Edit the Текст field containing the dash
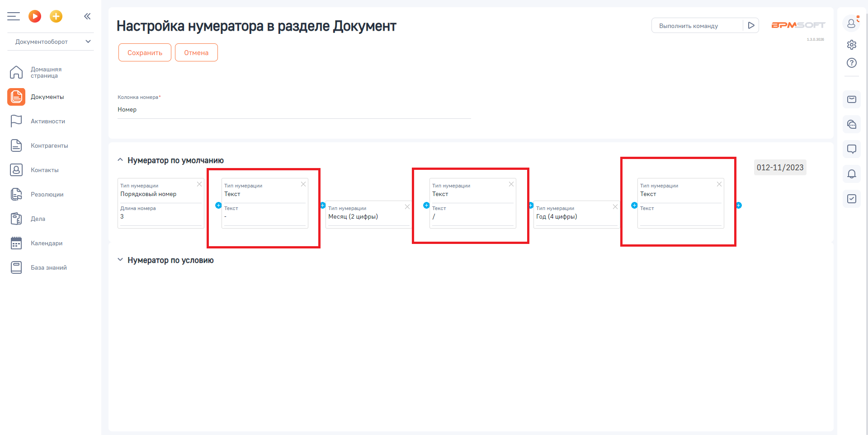This screenshot has width=868, height=435. click(x=265, y=217)
